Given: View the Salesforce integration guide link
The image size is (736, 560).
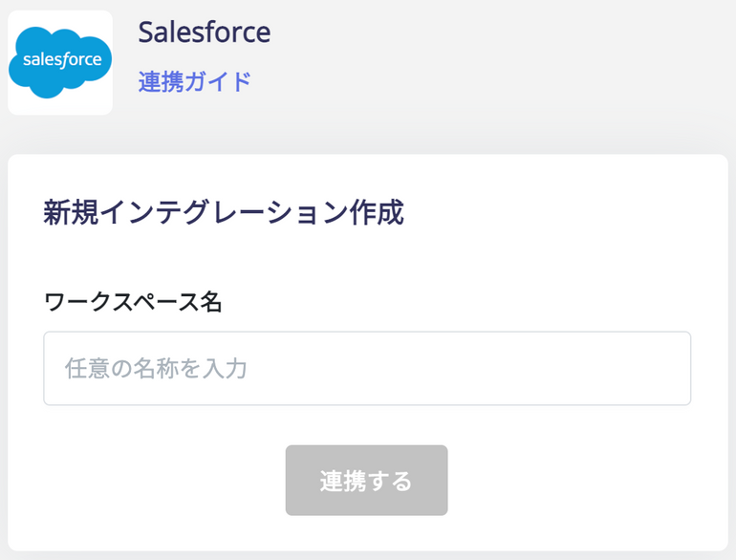Looking at the screenshot, I should (x=195, y=81).
